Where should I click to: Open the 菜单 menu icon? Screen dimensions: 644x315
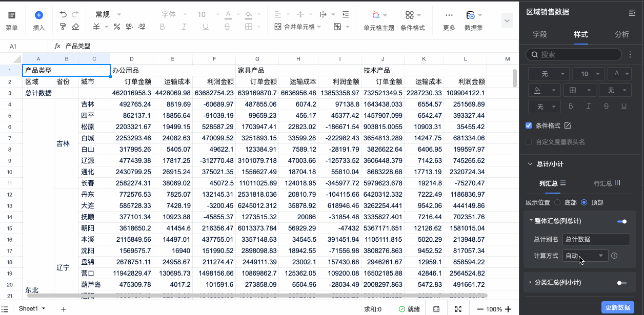[11, 15]
